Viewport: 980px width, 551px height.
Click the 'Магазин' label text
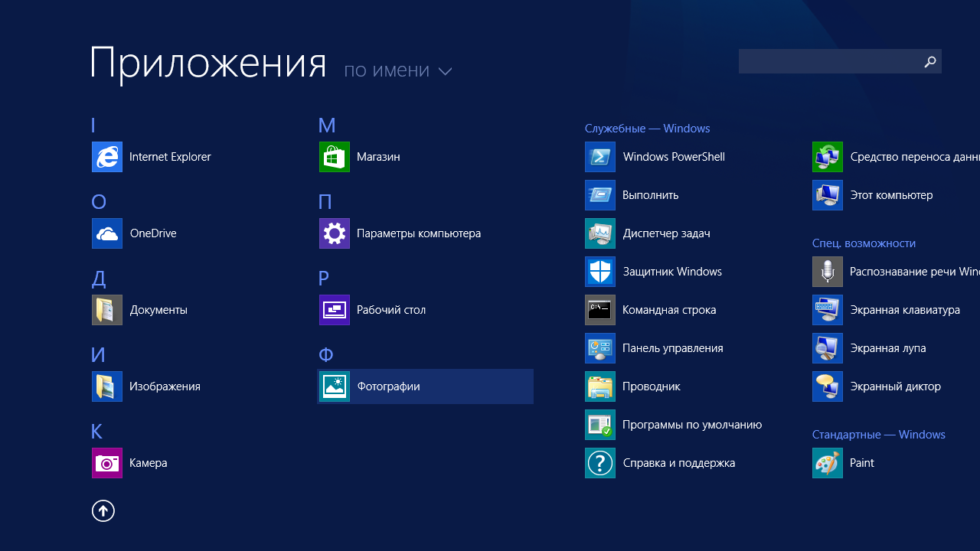[378, 157]
